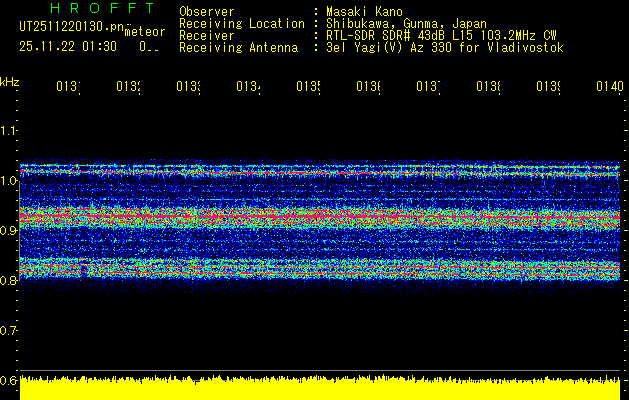629x400 pixels.
Task: Click the yellow signal level bar graph
Action: coord(320,389)
